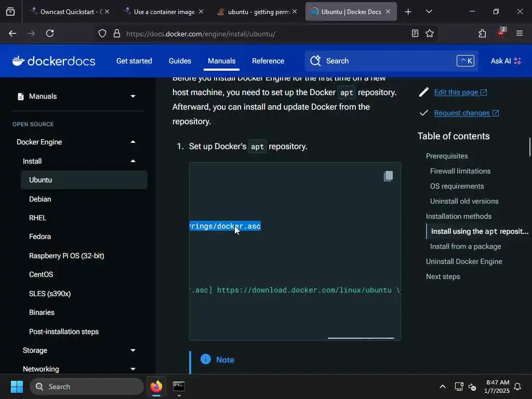This screenshot has height=399, width=532.
Task: Click the Docker Docs whale logo
Action: pos(54,61)
